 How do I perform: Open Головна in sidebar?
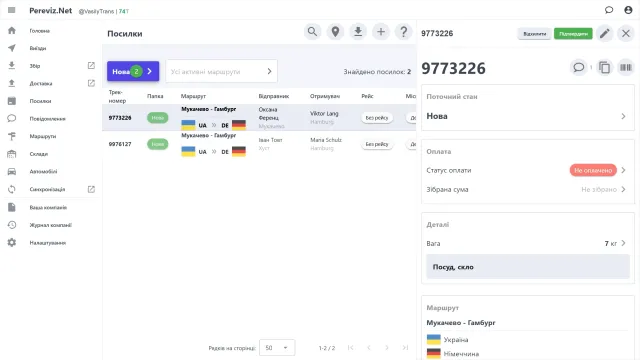[40, 31]
